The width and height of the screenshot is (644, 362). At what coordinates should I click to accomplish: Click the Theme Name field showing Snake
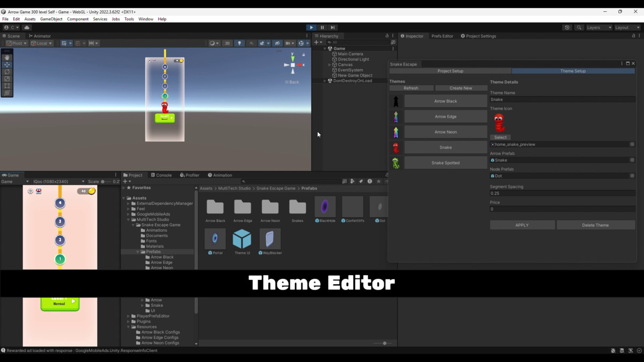point(561,99)
